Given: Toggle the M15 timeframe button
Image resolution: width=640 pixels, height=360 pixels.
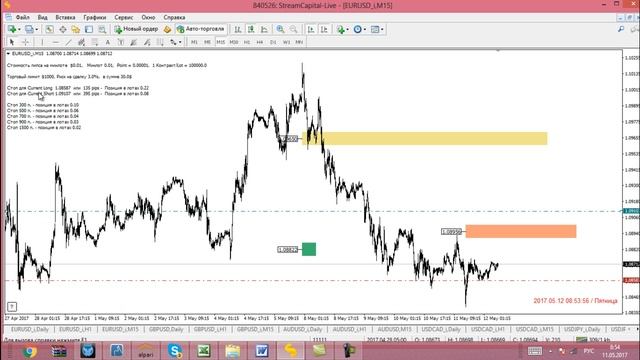Looking at the screenshot, I should tap(221, 42).
